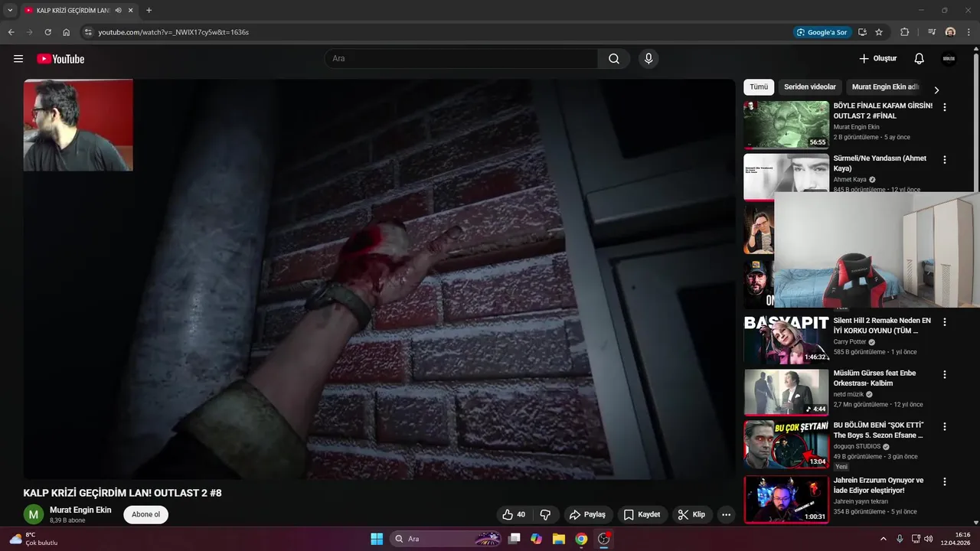Viewport: 980px width, 551px height.
Task: Select the Tümü filter chip
Action: tap(759, 87)
